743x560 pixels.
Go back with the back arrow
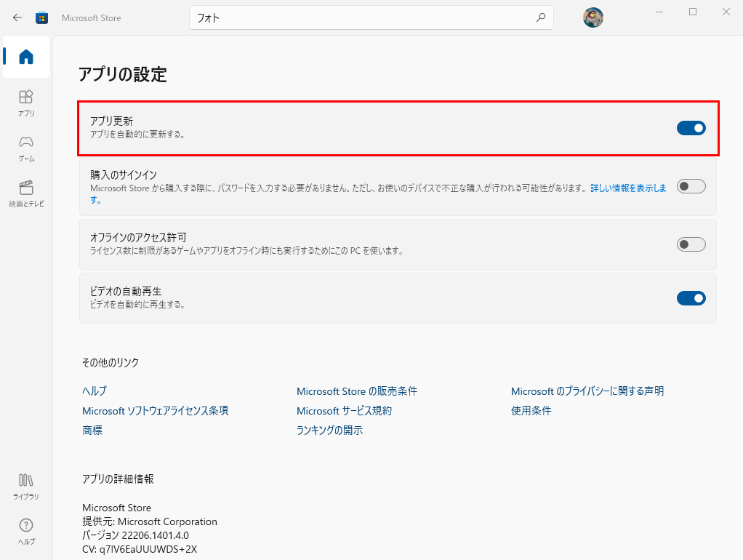[17, 17]
